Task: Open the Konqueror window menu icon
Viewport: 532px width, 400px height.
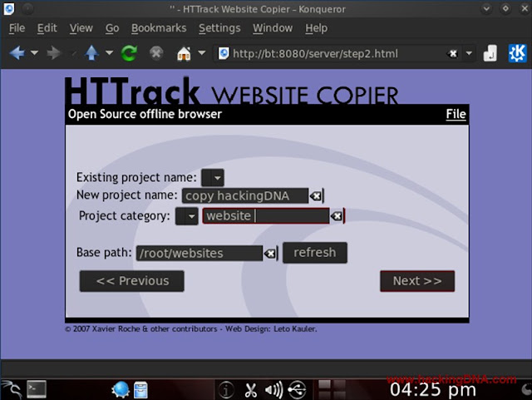Action: [9, 9]
